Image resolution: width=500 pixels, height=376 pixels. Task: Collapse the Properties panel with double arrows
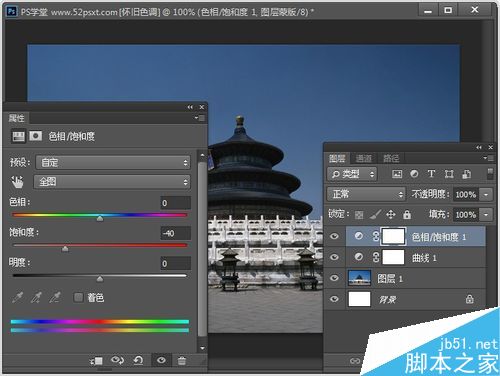click(x=190, y=107)
